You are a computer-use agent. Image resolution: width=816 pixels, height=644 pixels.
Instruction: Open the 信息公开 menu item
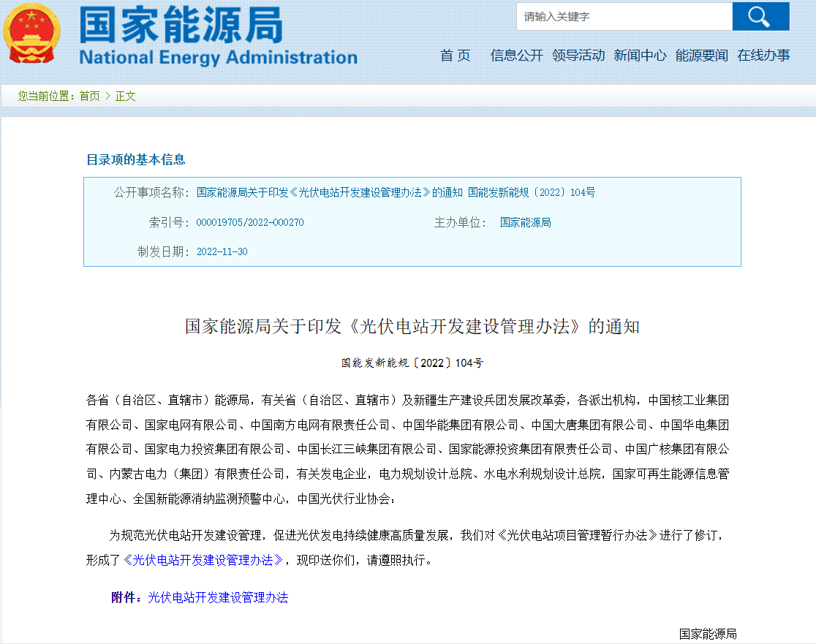[x=516, y=56]
